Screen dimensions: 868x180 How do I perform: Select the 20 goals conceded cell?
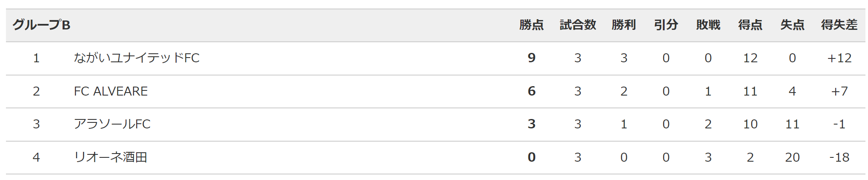pos(792,157)
